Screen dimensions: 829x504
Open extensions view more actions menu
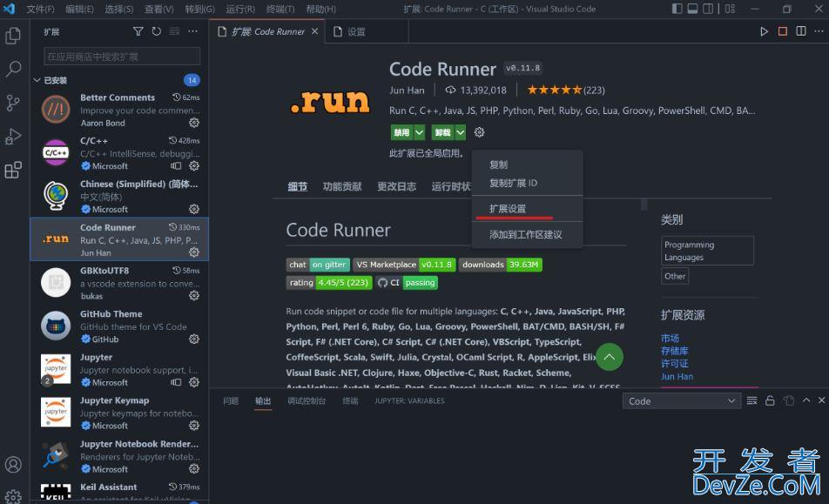193,31
